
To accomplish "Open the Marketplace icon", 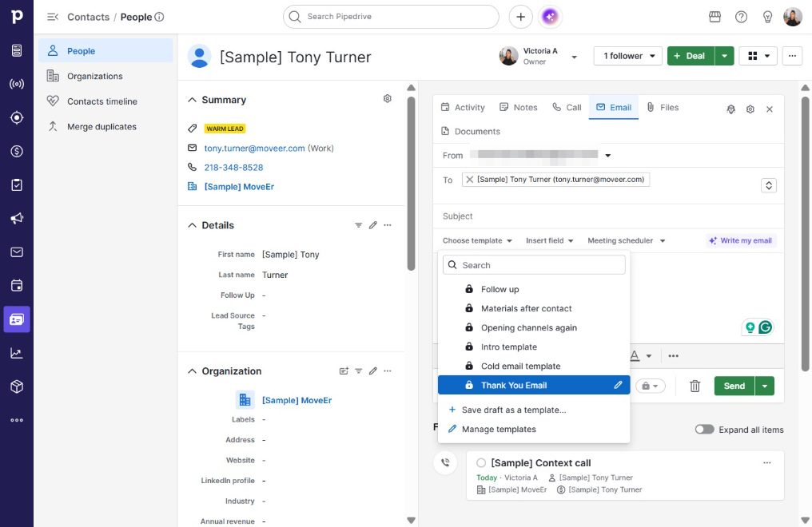I will (714, 17).
